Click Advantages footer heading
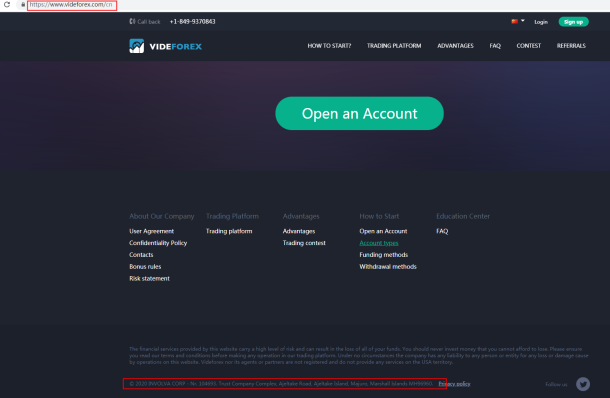The height and width of the screenshot is (398, 610). point(301,216)
